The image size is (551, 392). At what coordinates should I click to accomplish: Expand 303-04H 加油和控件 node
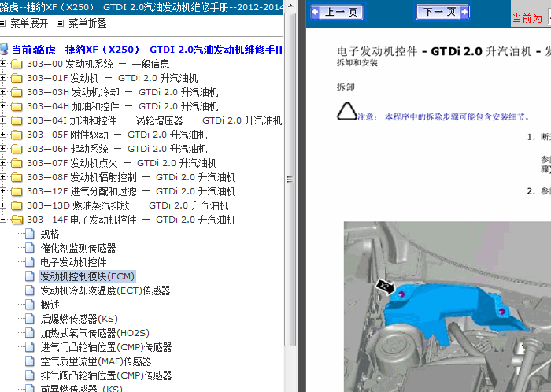[x=3, y=106]
